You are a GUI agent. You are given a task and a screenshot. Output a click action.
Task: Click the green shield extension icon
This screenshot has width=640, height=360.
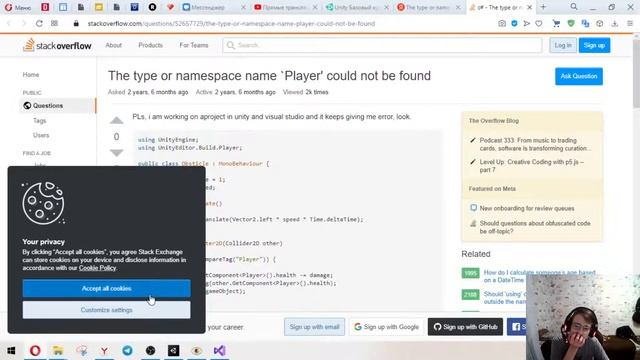571,24
